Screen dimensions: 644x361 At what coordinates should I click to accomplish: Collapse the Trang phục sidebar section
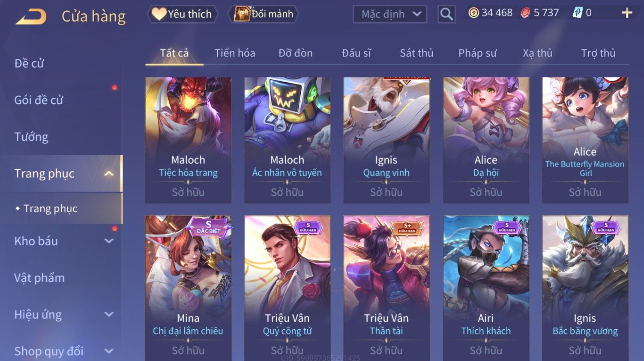(109, 174)
